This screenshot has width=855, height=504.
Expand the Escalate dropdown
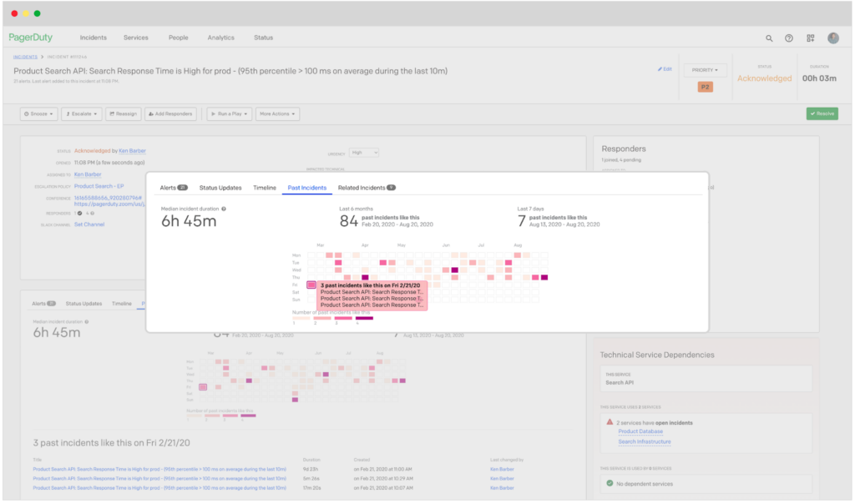[81, 113]
